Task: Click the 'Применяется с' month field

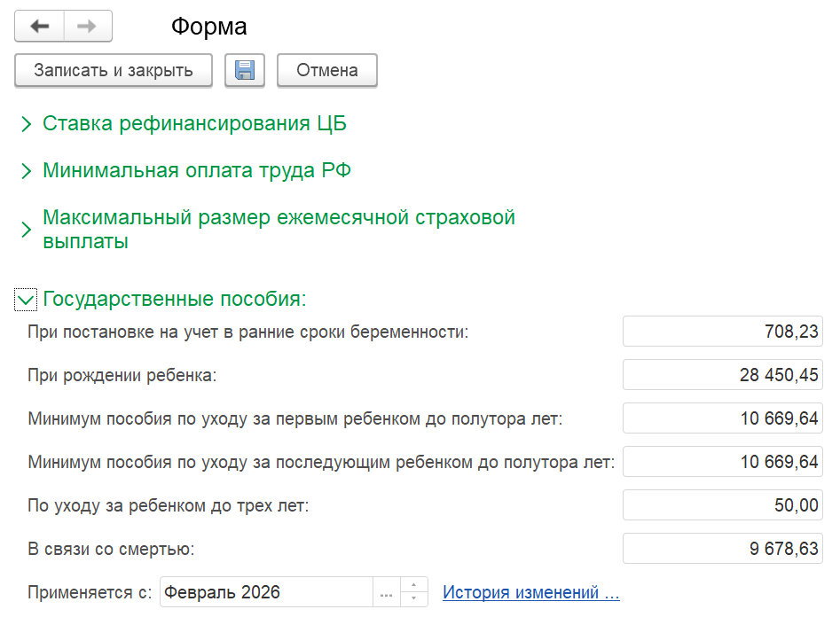Action: [266, 593]
